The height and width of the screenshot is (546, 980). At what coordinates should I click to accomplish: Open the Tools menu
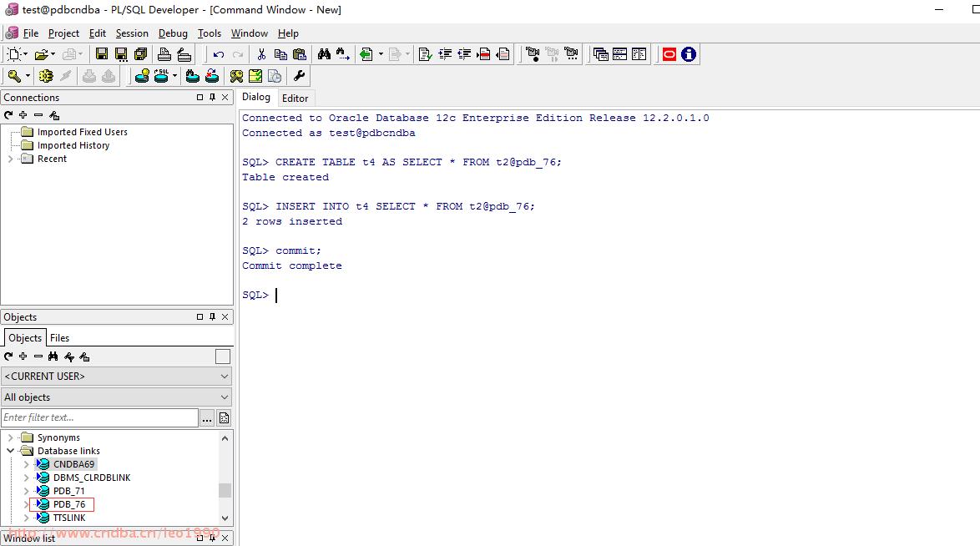(210, 33)
